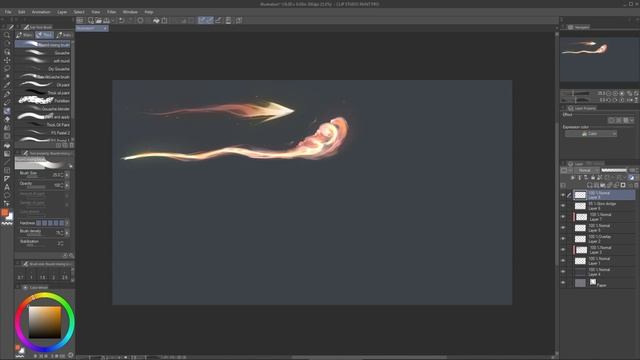Click the New document toolbar icon
Viewport: 640px width, 360px height.
[x=91, y=20]
